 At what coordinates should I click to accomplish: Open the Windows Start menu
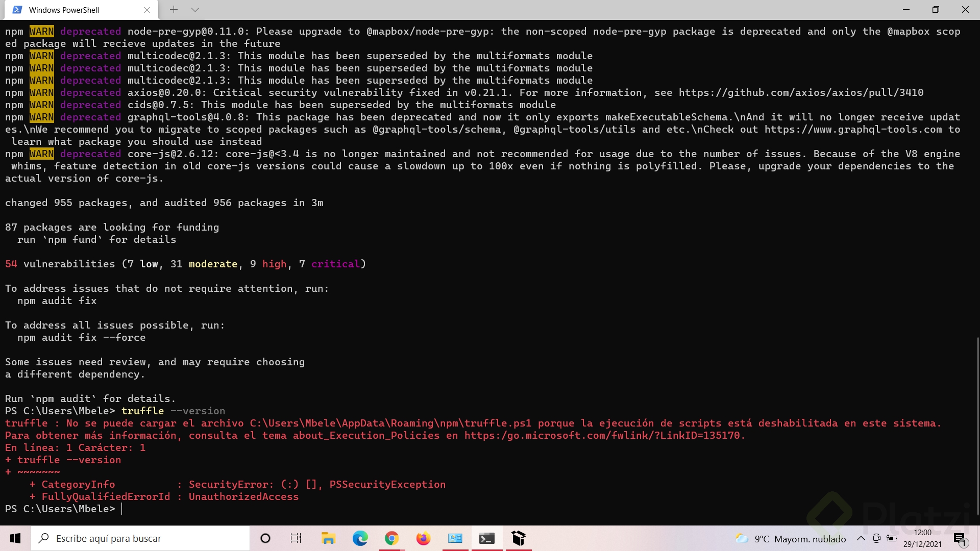pos(15,538)
